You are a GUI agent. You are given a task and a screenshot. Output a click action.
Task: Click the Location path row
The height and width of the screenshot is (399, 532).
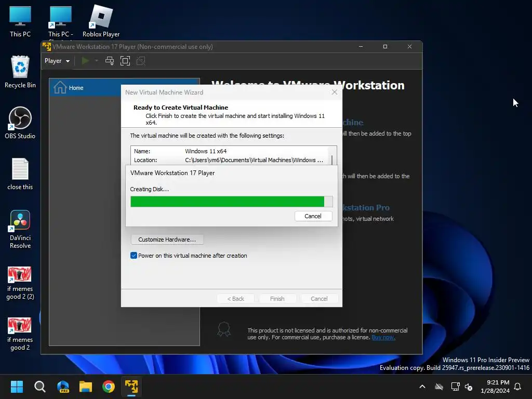point(229,160)
